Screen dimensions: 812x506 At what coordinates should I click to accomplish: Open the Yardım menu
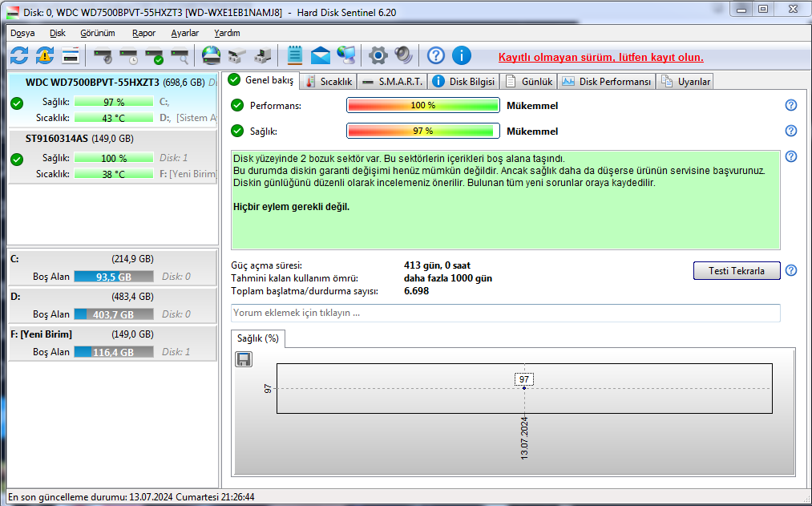click(x=227, y=33)
